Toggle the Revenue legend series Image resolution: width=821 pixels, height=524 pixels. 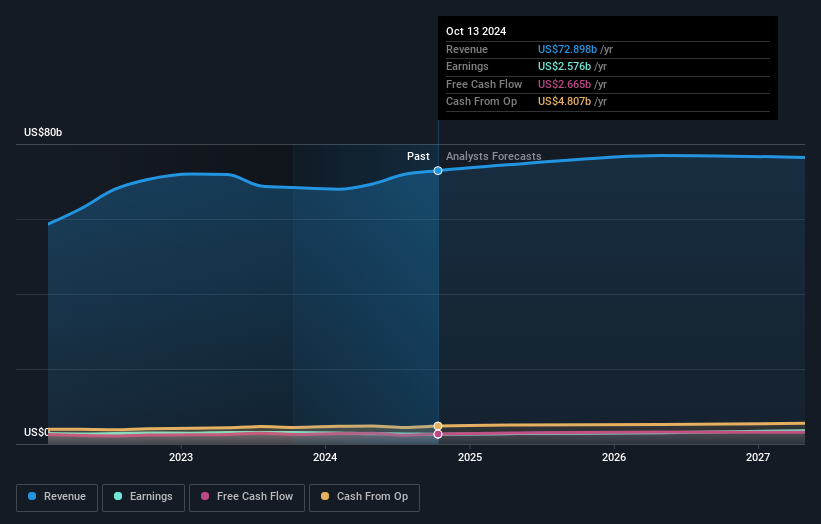tap(57, 497)
